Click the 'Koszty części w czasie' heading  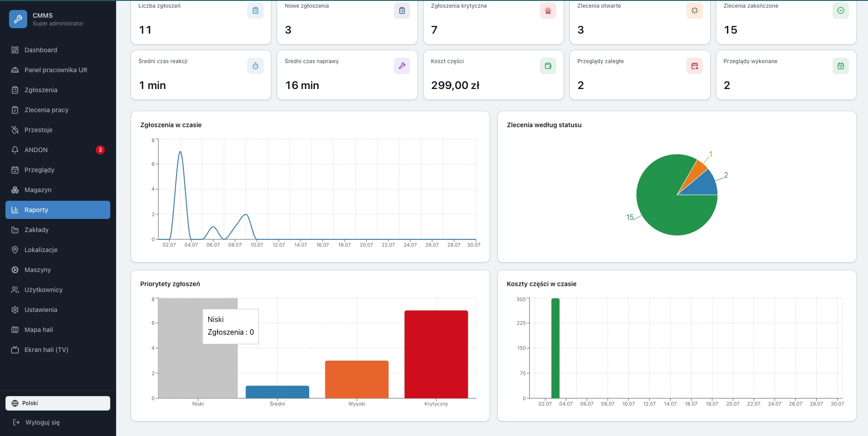(541, 284)
